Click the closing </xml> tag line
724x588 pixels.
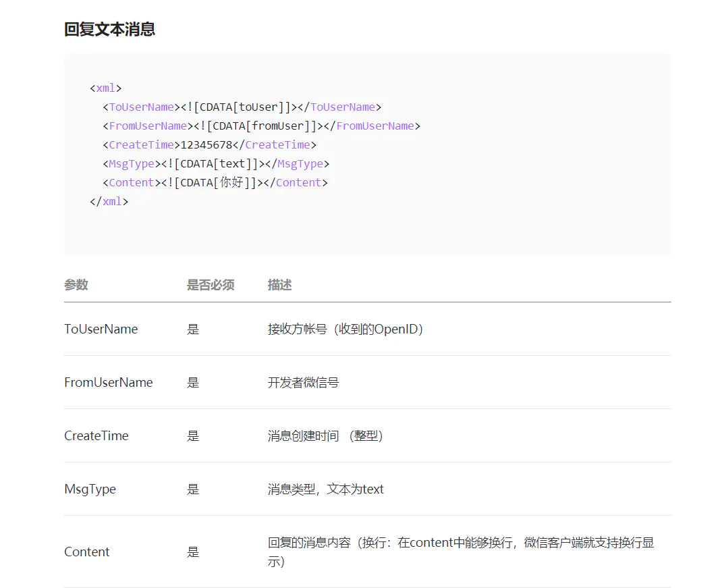(x=109, y=201)
